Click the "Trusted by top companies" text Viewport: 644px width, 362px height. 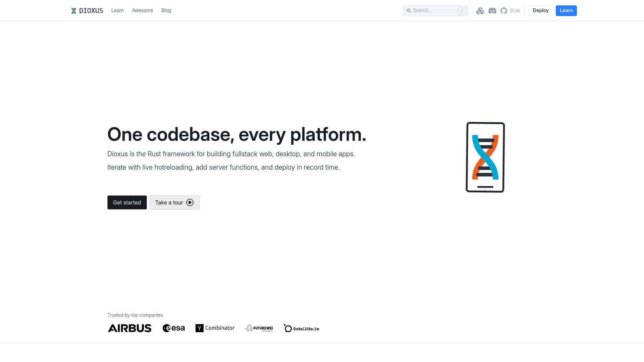135,315
